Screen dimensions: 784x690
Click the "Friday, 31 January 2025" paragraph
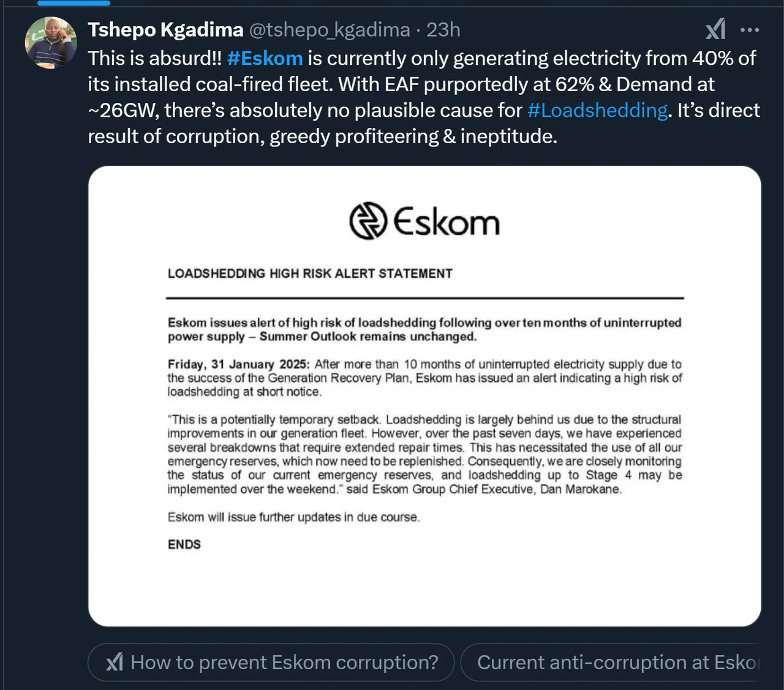[424, 378]
